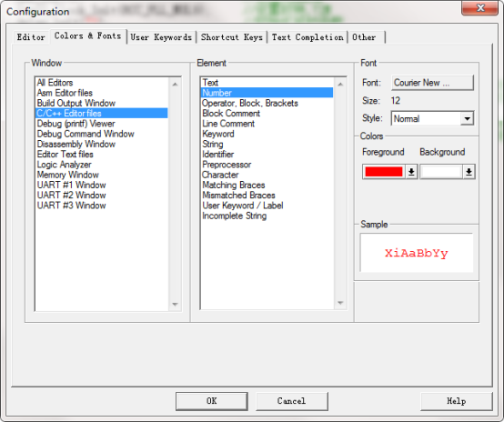
Task: Choose 'Line Comment' element
Action: coord(267,124)
